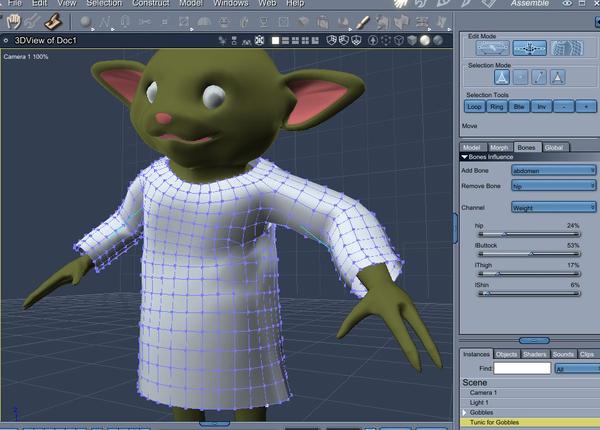The width and height of the screenshot is (600, 430).
Task: Switch to the Global tab
Action: click(x=554, y=147)
